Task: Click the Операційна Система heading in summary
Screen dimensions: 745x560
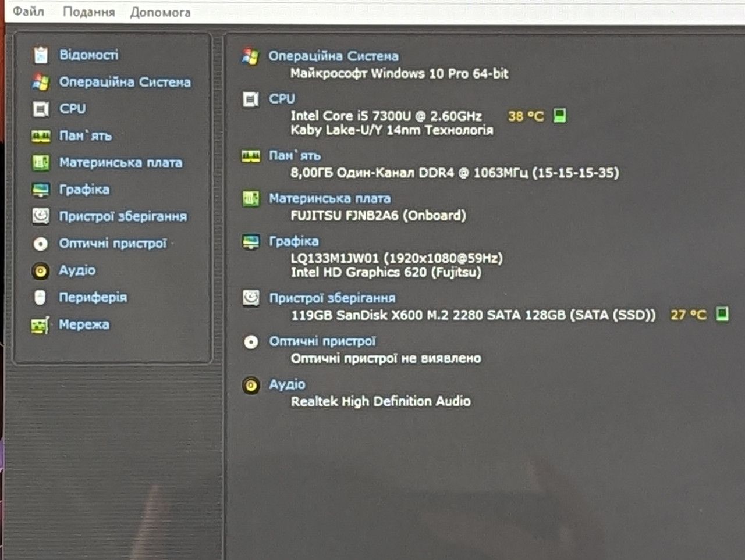Action: 334,56
